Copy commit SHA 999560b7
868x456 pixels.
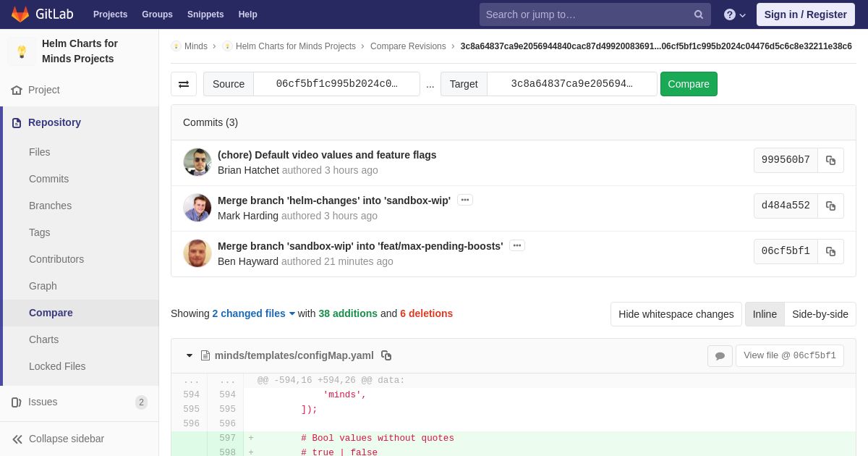coord(830,160)
